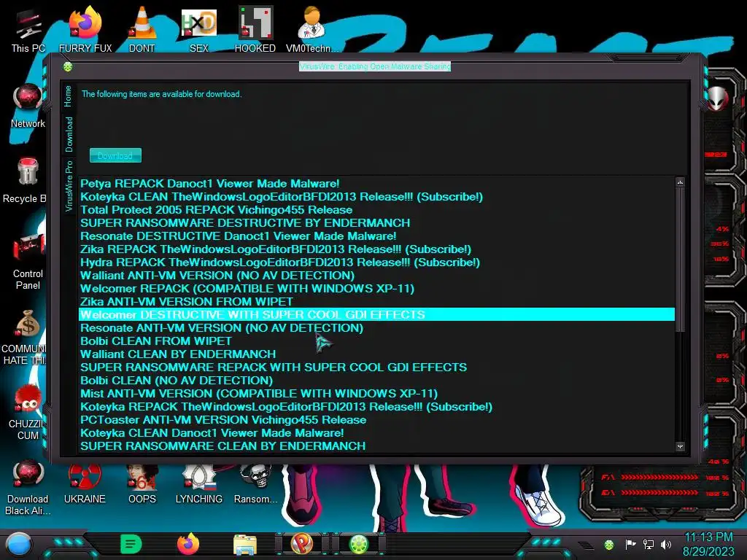Open the This PC desktop icon
The height and width of the screenshot is (560, 747).
(28, 31)
